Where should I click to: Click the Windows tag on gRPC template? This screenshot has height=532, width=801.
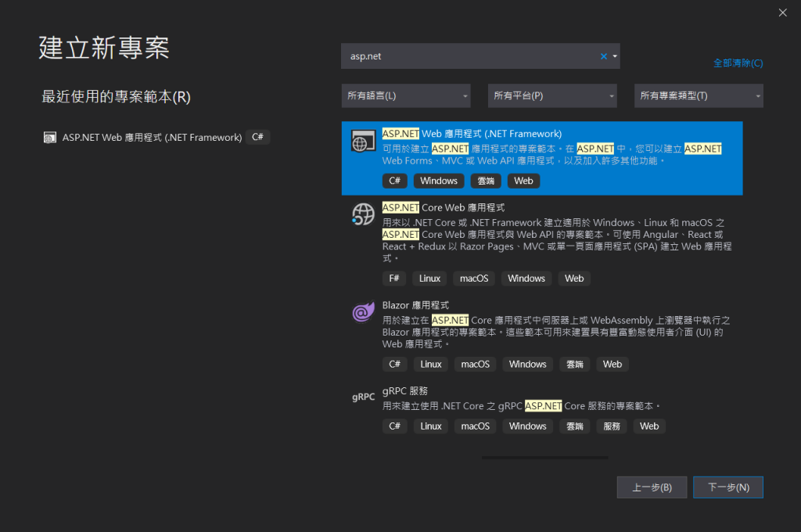[528, 426]
